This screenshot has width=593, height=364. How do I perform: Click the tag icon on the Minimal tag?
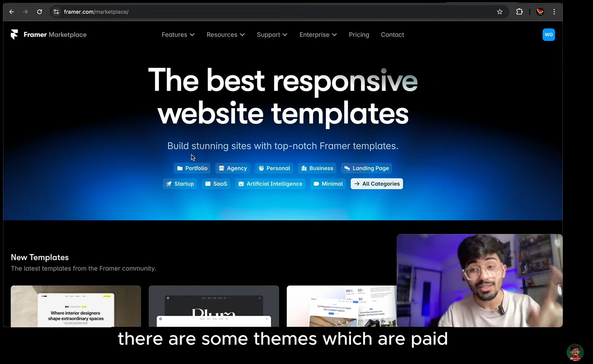(316, 184)
